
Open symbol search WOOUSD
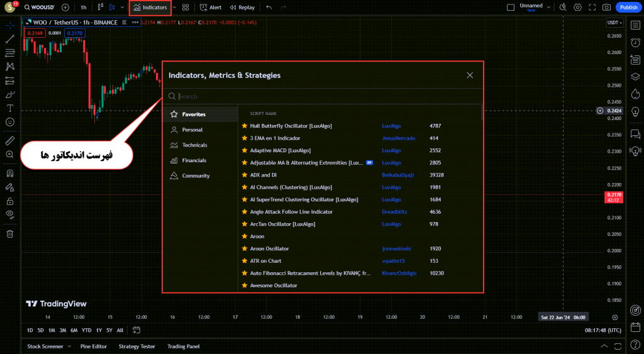pyautogui.click(x=40, y=8)
